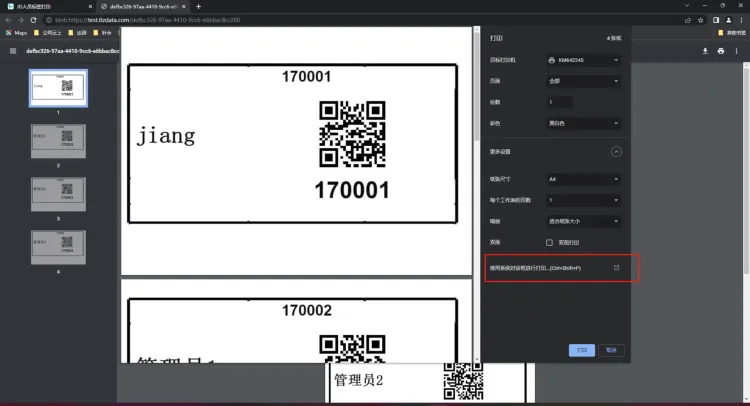750x406 pixels.
Task: Click the open-external icon for system dialog
Action: [x=617, y=268]
